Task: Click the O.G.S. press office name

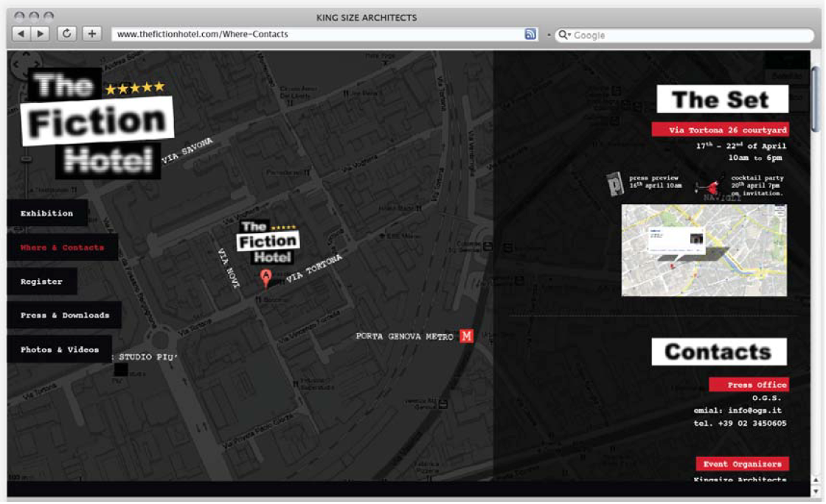Action: (766, 398)
